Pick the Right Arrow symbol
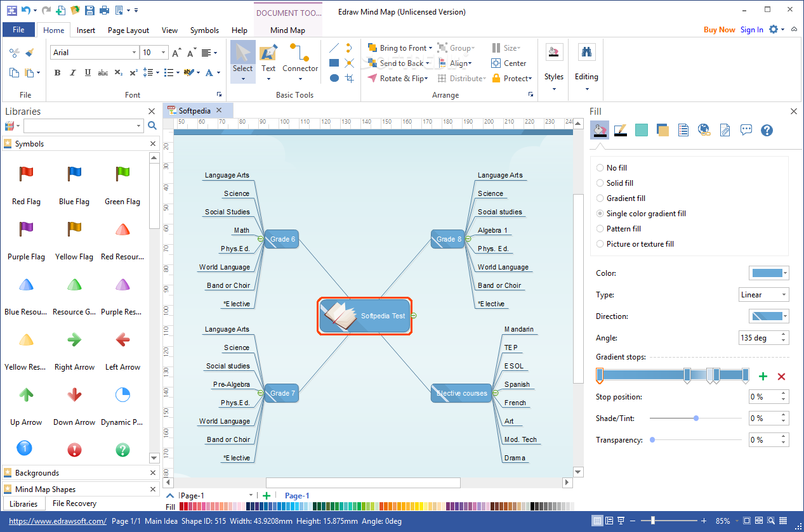804x532 pixels. pyautogui.click(x=74, y=339)
